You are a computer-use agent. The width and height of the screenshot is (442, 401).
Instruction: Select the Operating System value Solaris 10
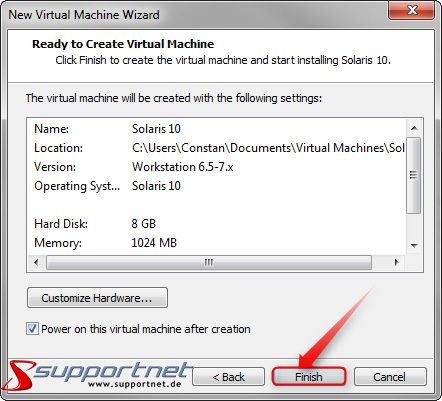[156, 186]
